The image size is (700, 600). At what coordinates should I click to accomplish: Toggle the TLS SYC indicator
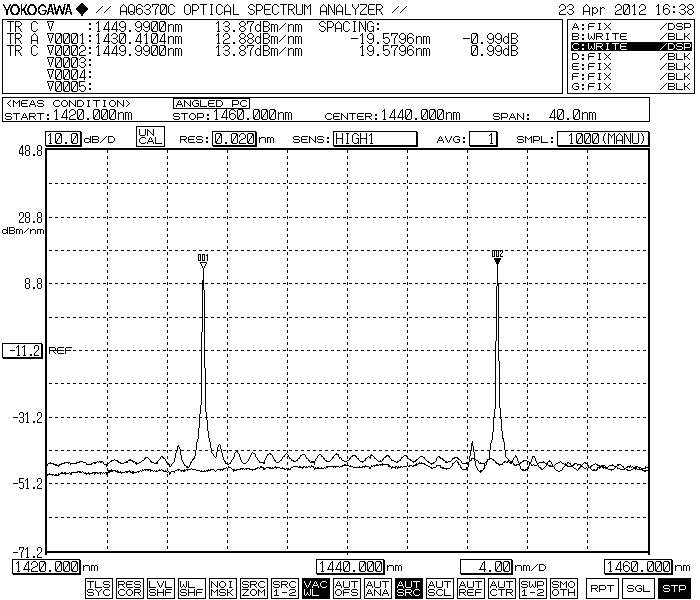tap(99, 588)
